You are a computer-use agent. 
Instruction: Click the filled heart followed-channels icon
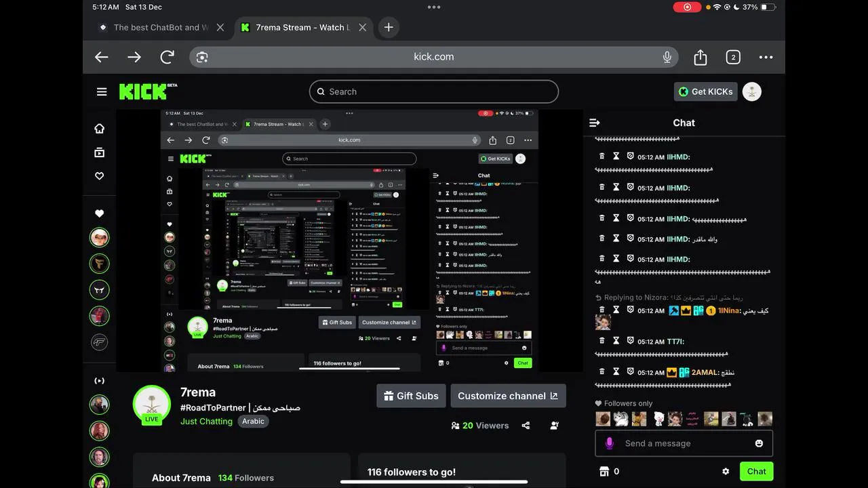(x=99, y=213)
